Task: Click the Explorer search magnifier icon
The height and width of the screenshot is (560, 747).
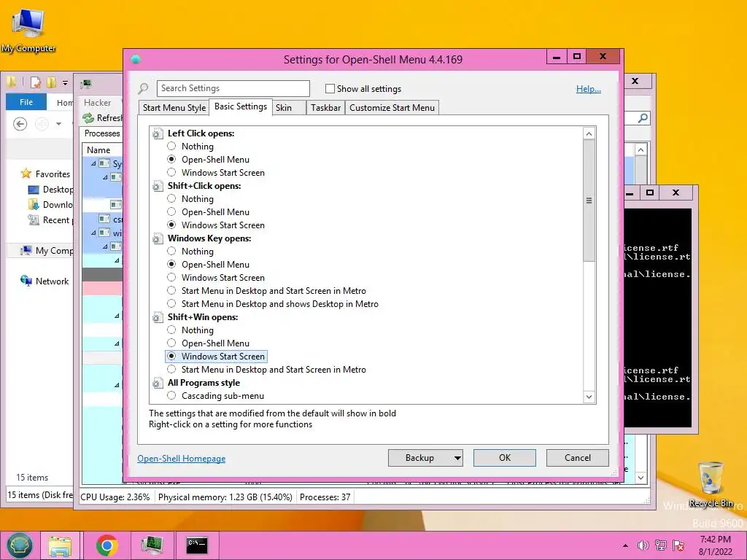Action: [643, 117]
